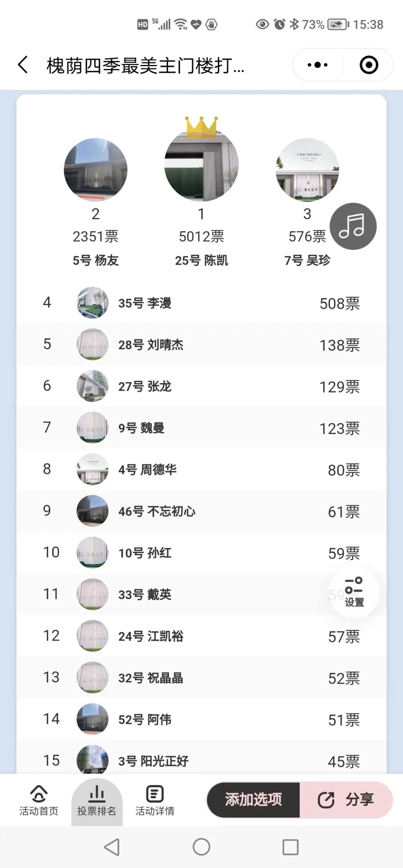Open first-place 25号 陈凯 crowned photo
Screen dimensions: 403x868
(201, 164)
